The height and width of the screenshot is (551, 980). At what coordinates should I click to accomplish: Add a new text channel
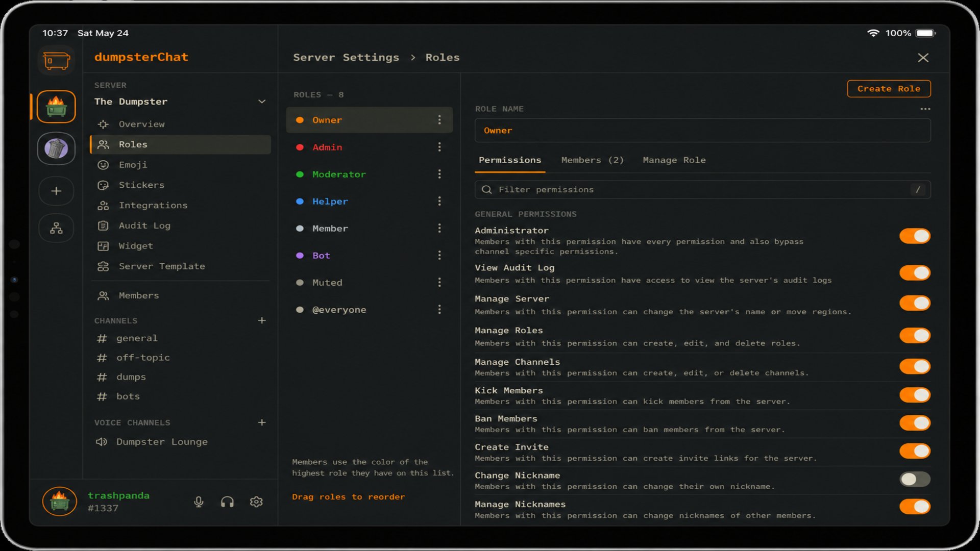pos(262,320)
